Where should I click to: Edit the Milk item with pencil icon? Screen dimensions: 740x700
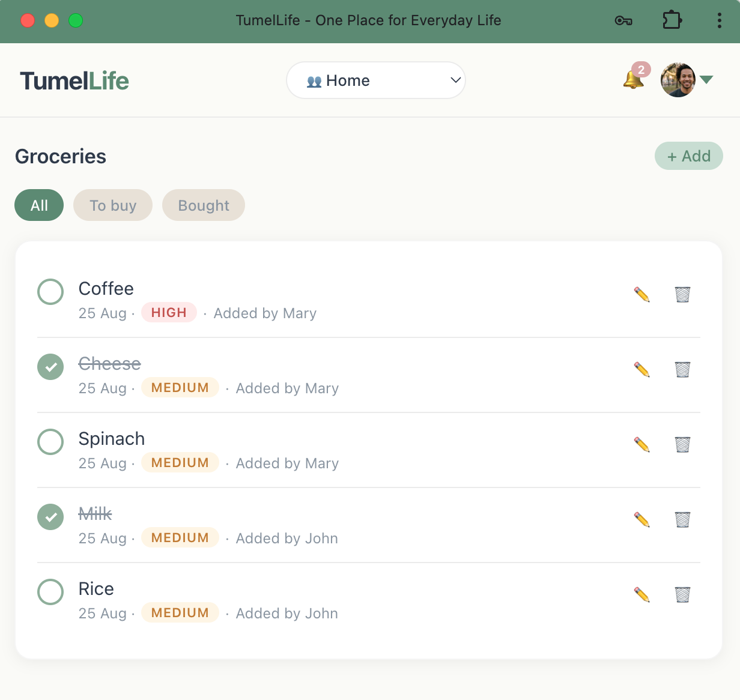click(642, 519)
